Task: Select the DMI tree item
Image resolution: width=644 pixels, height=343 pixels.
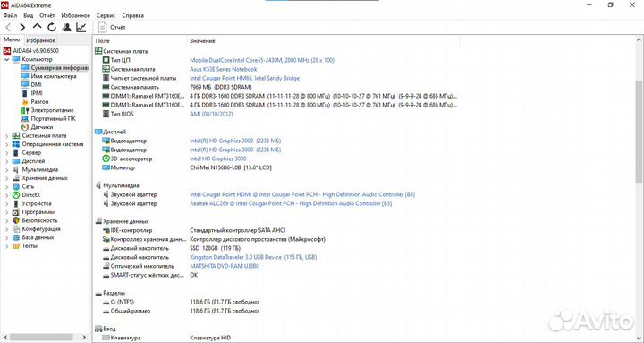Action: [x=36, y=85]
